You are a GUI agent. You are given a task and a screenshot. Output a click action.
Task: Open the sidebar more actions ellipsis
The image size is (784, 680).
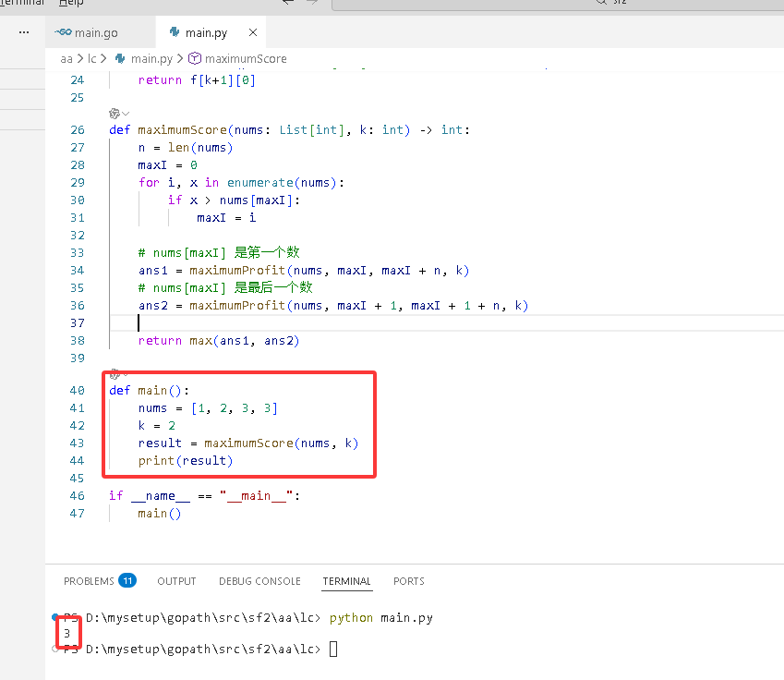pos(24,32)
